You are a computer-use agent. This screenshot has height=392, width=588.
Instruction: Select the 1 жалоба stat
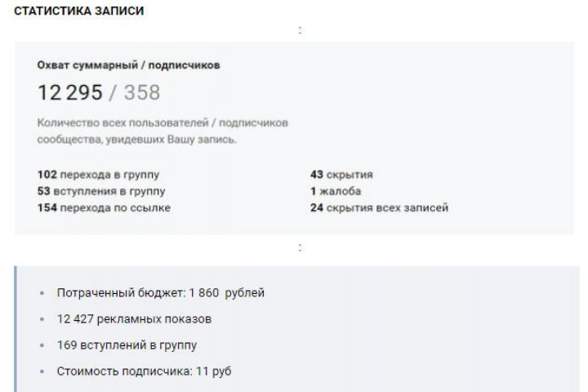(x=336, y=191)
